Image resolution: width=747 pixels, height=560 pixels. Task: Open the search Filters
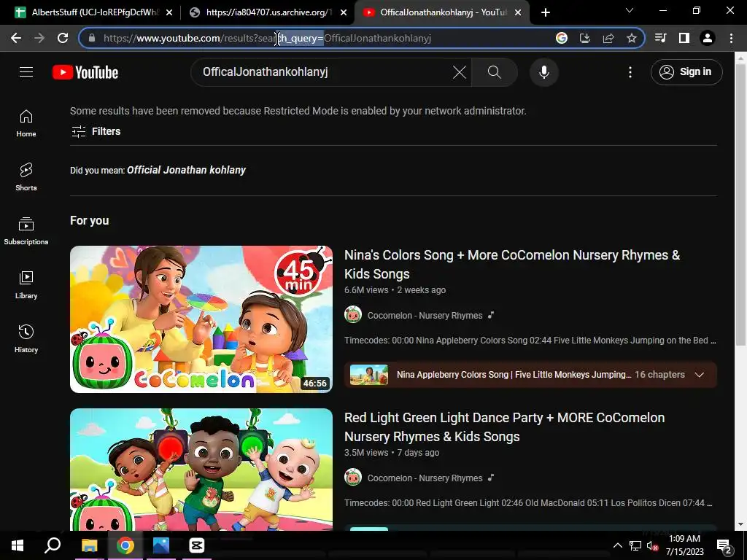(x=96, y=131)
